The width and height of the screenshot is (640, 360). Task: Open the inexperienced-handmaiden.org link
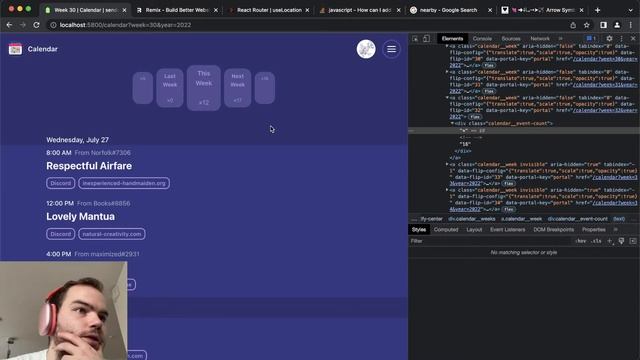click(124, 183)
